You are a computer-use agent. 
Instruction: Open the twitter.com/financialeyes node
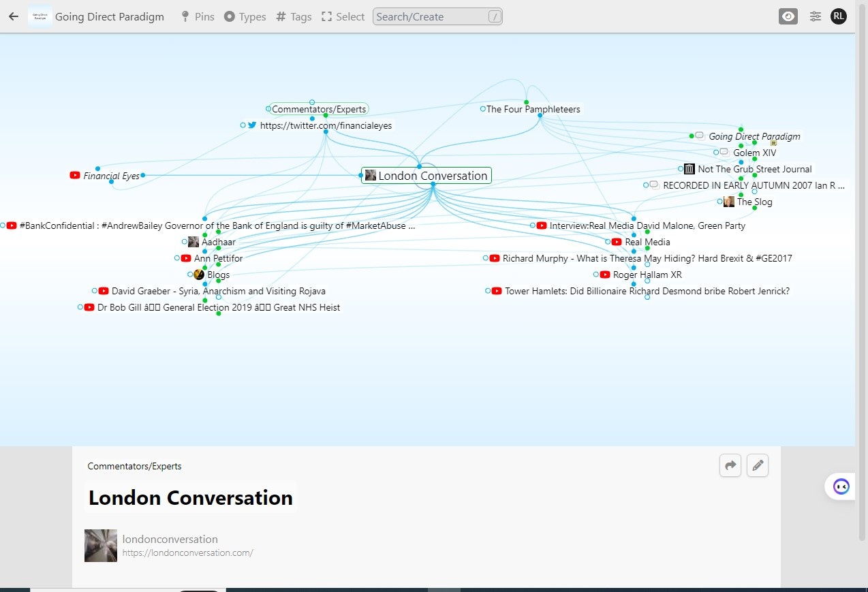(x=326, y=125)
